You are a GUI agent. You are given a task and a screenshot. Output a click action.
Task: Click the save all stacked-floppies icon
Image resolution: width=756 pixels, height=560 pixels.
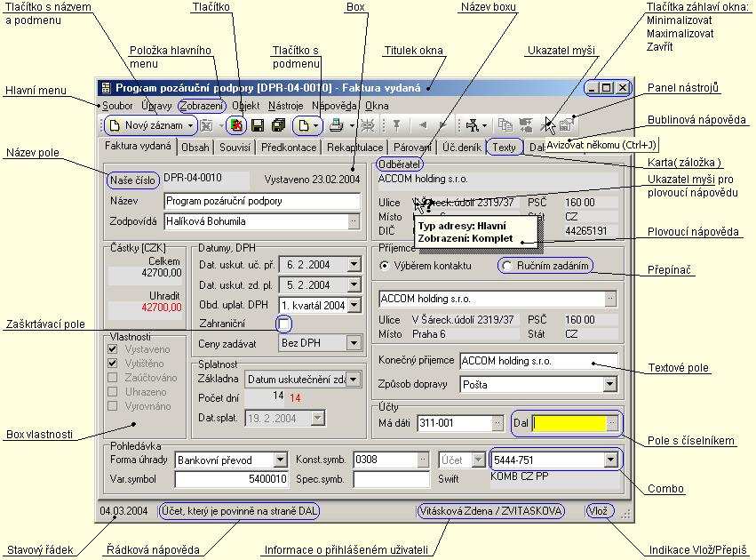pyautogui.click(x=279, y=125)
